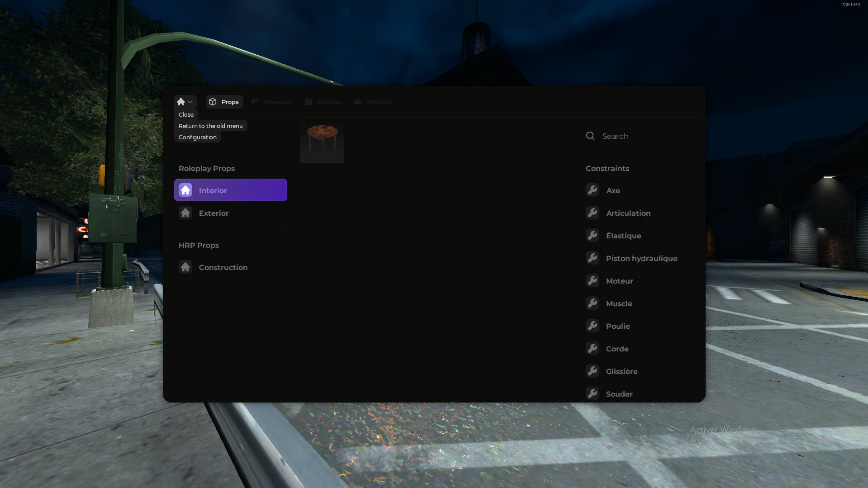Click the wrench icon beside Poulie
Screen dimensions: 868x488
(593, 326)
